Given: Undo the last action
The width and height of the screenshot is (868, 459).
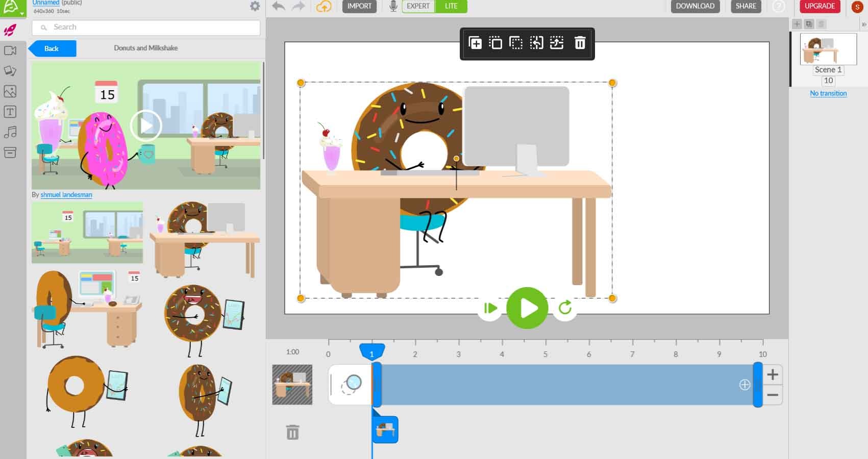Looking at the screenshot, I should click(x=279, y=6).
